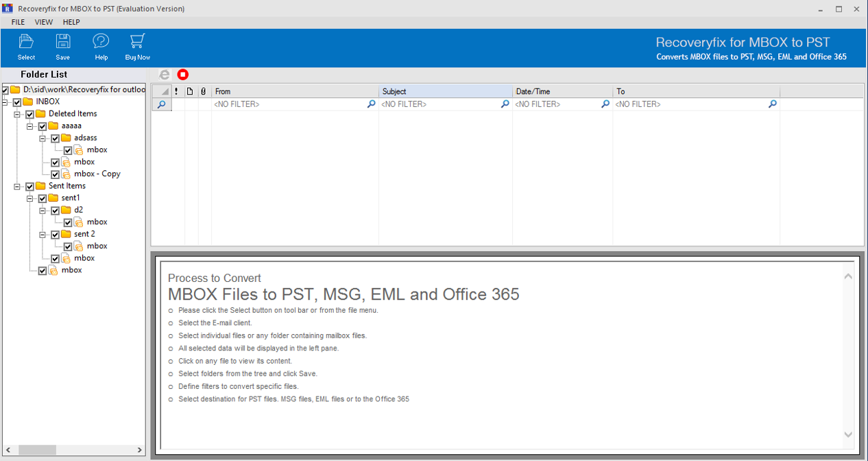
Task: Uncheck the Sent Items checkbox
Action: [29, 187]
